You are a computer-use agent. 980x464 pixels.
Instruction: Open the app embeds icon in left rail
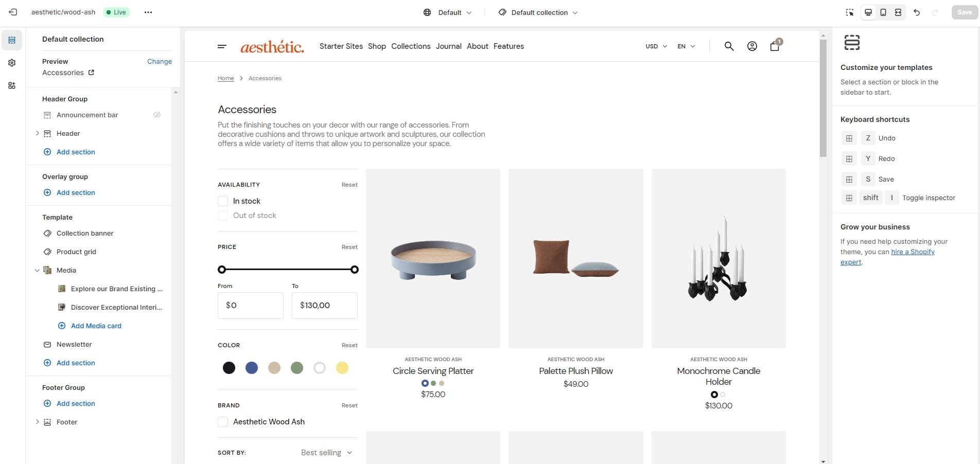12,85
